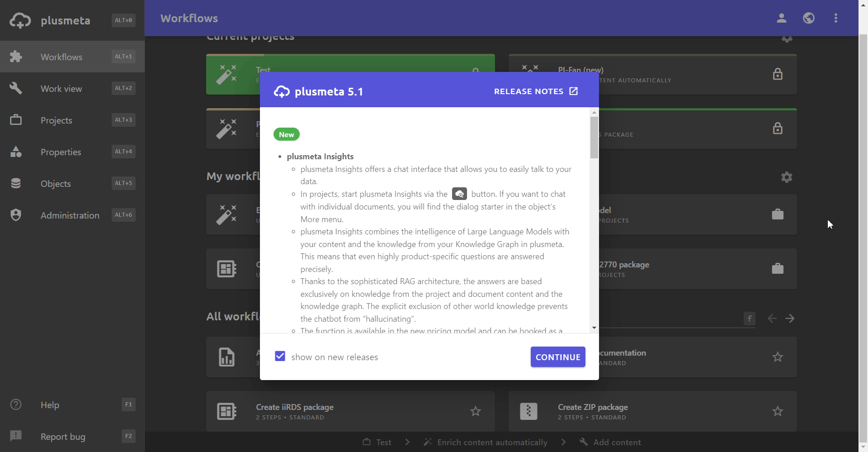868x452 pixels.
Task: Click the external link icon beside Release Notes
Action: click(573, 91)
